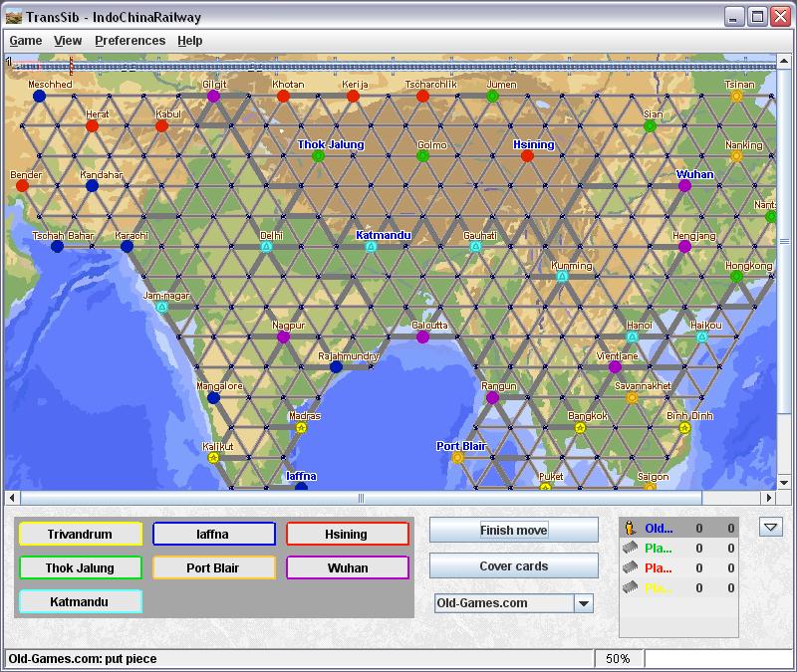Click the purple Calcutta city marker
797x672 pixels.
point(422,336)
